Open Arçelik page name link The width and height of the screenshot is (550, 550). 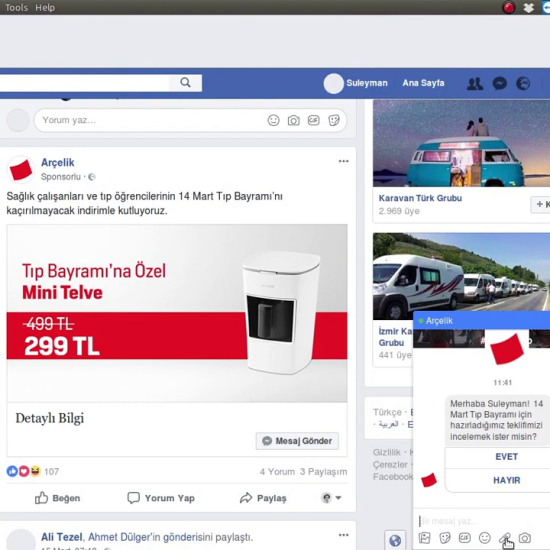(x=58, y=162)
